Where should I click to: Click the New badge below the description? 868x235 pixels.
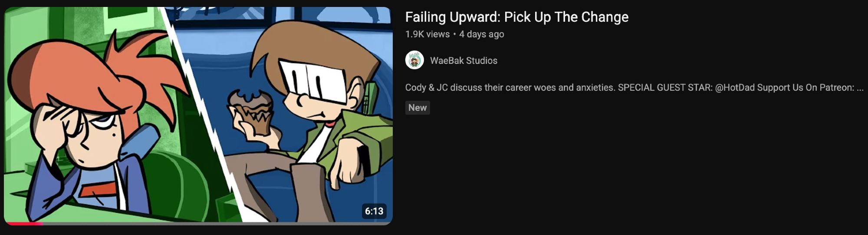click(418, 108)
